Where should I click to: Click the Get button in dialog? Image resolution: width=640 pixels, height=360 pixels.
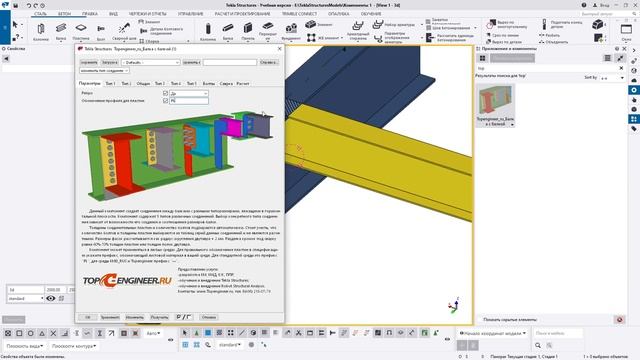(159, 317)
